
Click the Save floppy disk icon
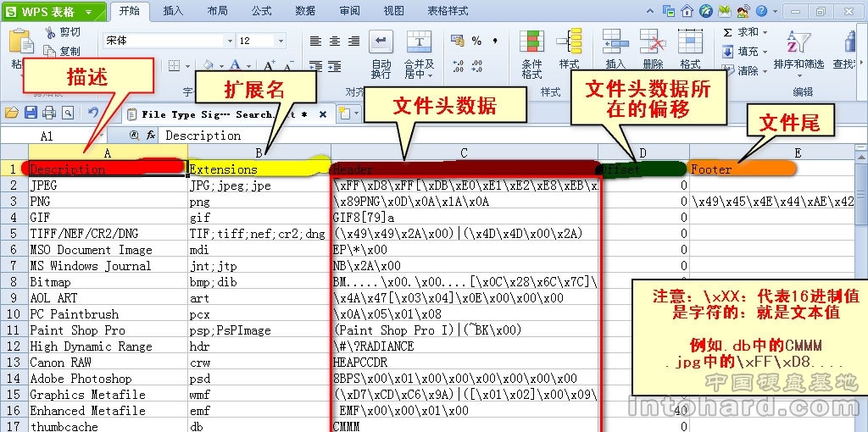31,113
